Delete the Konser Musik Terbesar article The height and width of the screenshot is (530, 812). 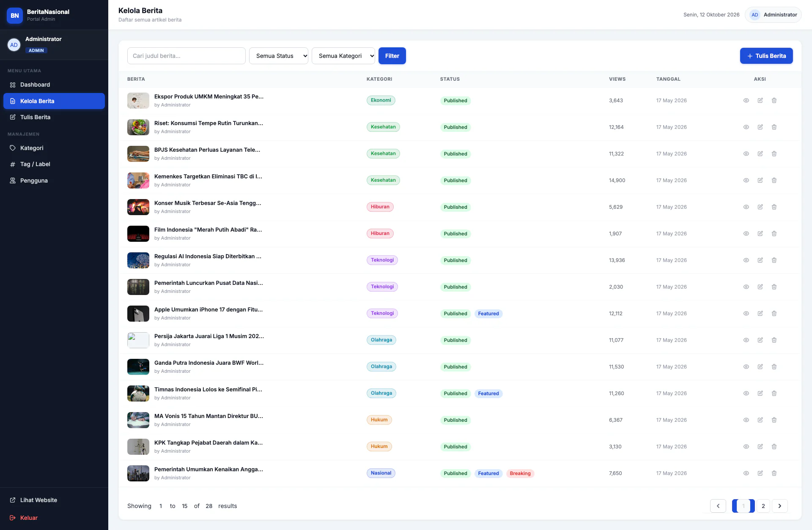coord(774,207)
